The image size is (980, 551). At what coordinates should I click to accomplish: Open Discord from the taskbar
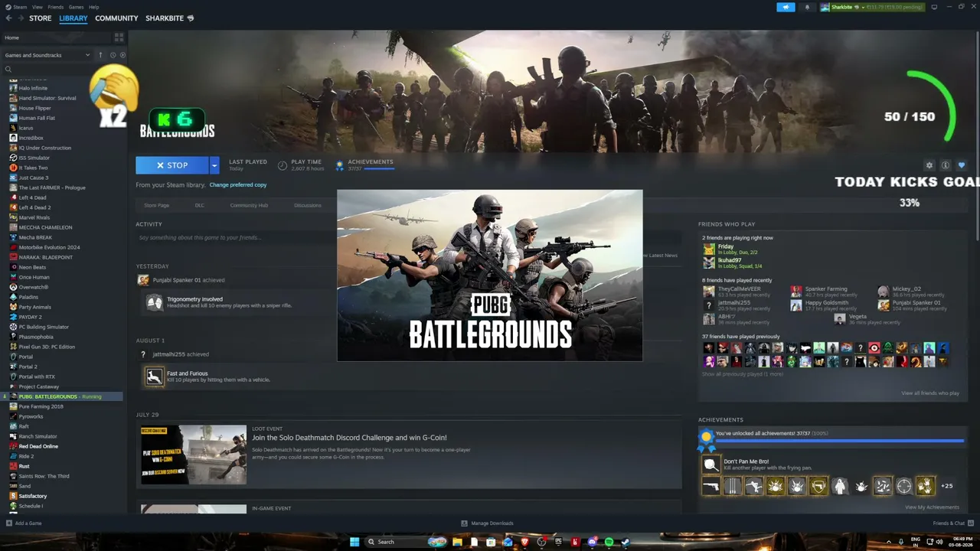(592, 542)
